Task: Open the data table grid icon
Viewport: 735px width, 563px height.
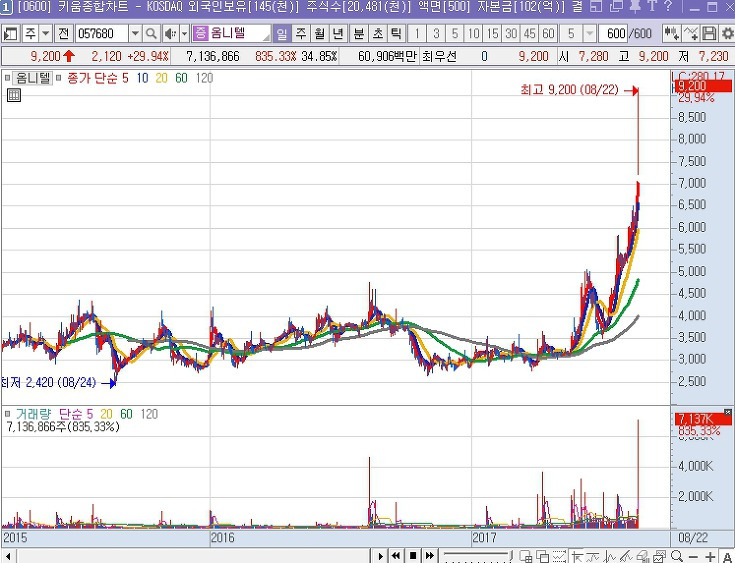Action: (x=14, y=95)
